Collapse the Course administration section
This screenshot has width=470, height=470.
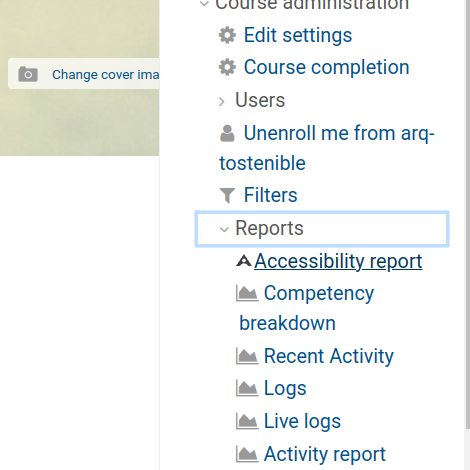click(x=204, y=4)
